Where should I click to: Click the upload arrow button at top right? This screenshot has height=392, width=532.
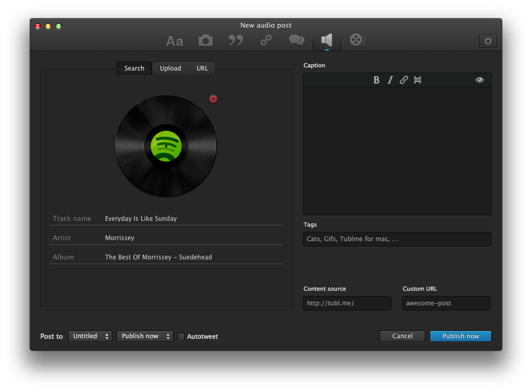pyautogui.click(x=488, y=41)
